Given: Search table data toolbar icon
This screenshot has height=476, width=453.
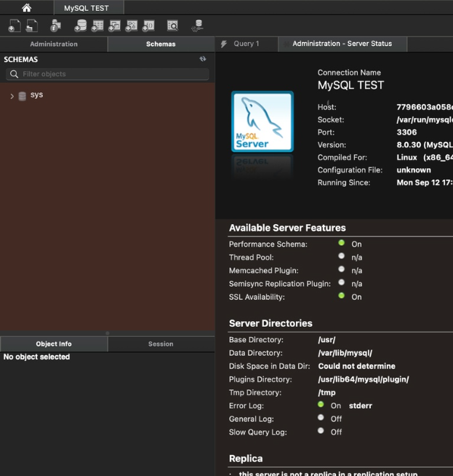Looking at the screenshot, I should point(172,26).
